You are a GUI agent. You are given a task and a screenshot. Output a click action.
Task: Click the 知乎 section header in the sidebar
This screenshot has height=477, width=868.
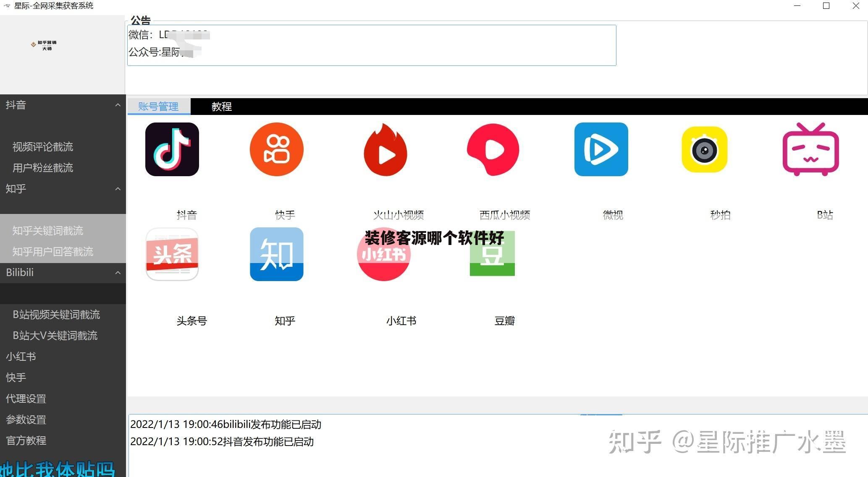point(63,189)
